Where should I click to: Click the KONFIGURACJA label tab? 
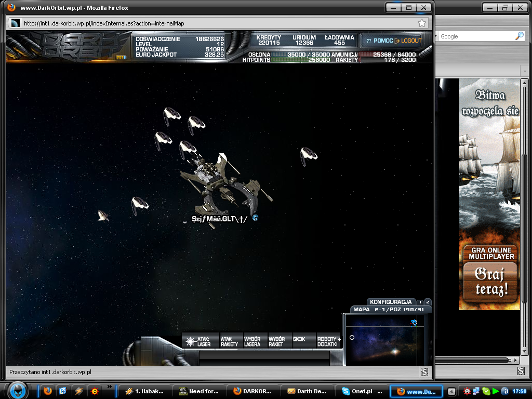tap(391, 302)
